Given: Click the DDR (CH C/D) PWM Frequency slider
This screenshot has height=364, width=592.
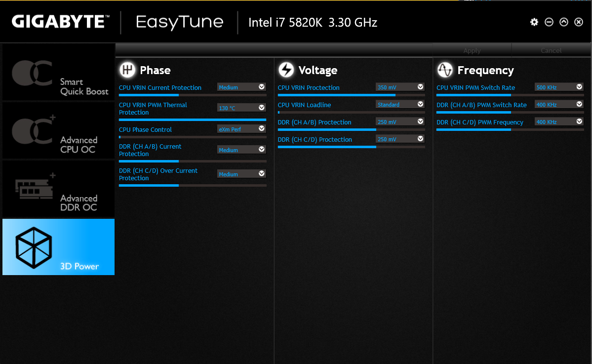Looking at the screenshot, I should 510,129.
